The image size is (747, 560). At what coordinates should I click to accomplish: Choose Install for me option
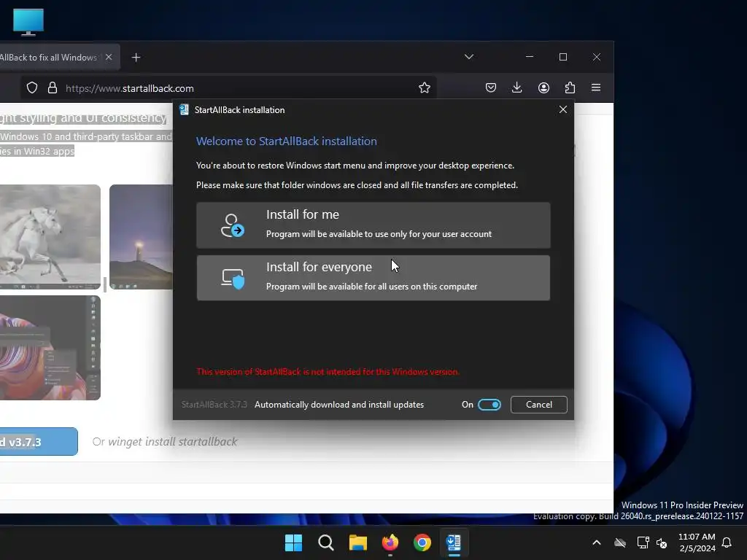pyautogui.click(x=373, y=225)
